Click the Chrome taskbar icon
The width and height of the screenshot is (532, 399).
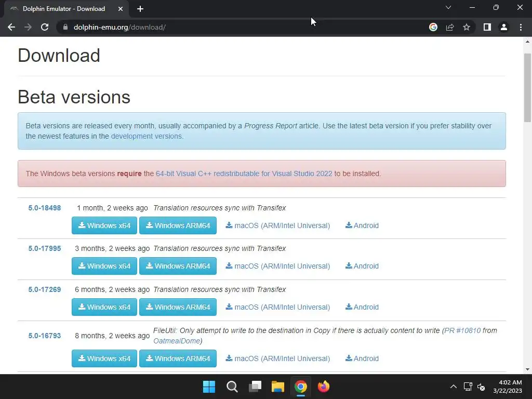coord(301,387)
